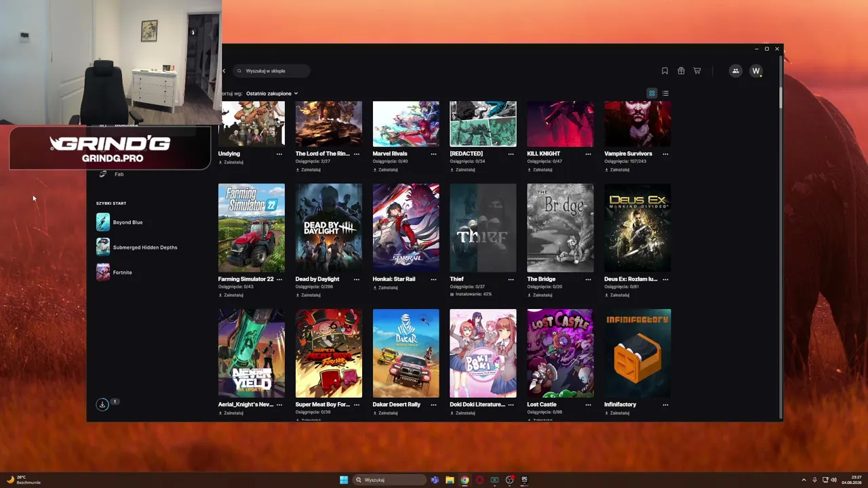Screen dimensions: 868x488
Task: Open options menu for Lost Castle
Action: (588, 405)
